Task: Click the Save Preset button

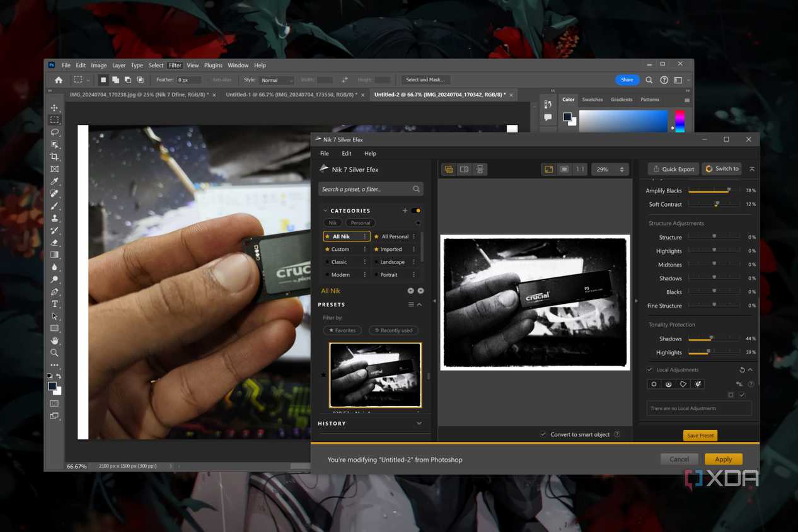Action: click(700, 436)
